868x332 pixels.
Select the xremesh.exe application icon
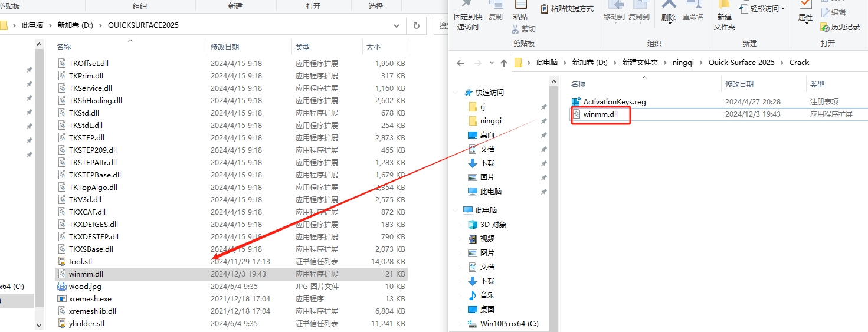pos(62,299)
